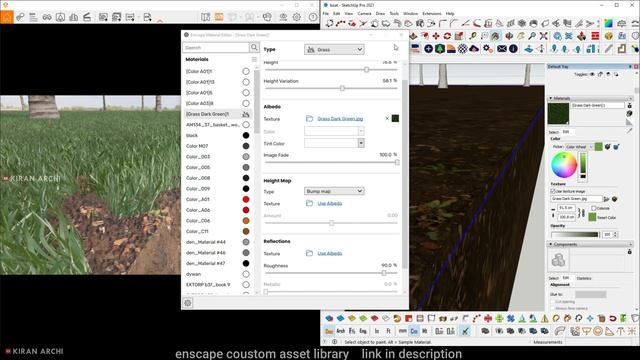Viewport: 640px width, 360px height.
Task: Click the Grass Dark Green material thumbnail in the tray
Action: click(x=558, y=113)
